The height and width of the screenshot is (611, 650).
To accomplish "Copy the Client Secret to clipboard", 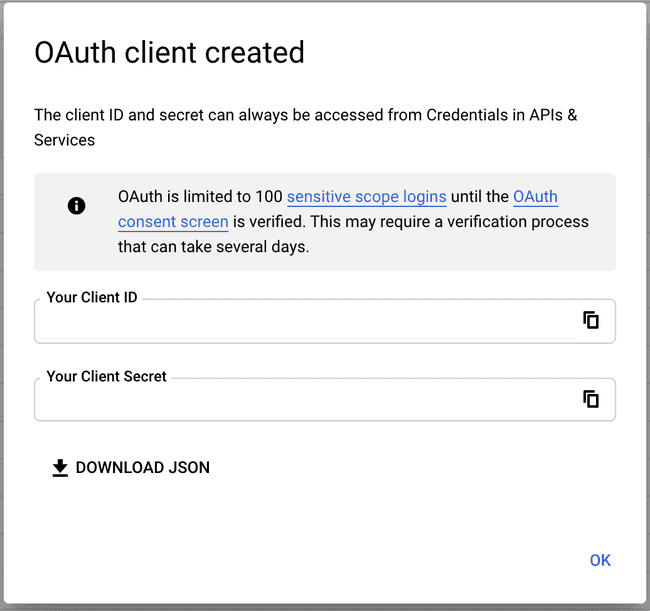I will (591, 399).
